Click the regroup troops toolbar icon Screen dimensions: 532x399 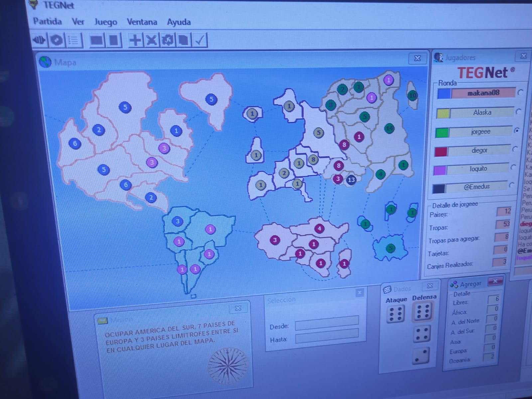click(168, 40)
